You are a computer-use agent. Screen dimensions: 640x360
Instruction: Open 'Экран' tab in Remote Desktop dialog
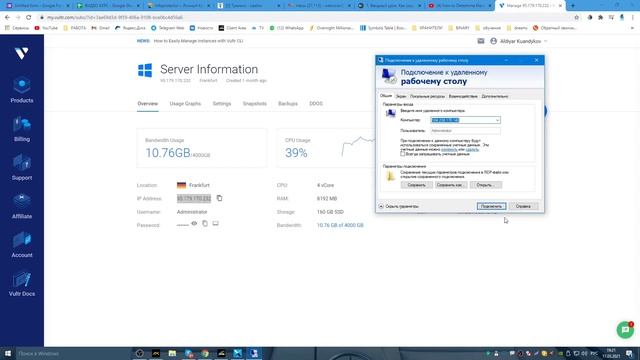pyautogui.click(x=401, y=96)
